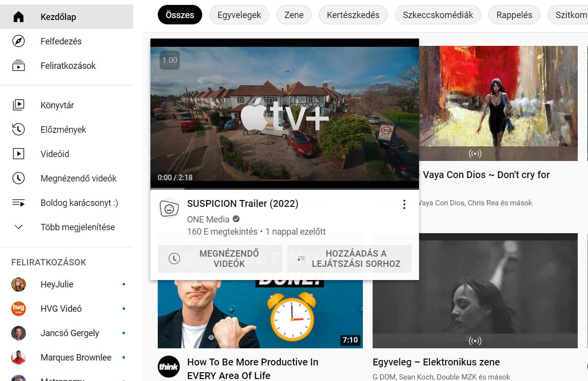The width and height of the screenshot is (588, 381).
Task: Open the Vaya Con Dios painting thumbnail
Action: click(498, 103)
